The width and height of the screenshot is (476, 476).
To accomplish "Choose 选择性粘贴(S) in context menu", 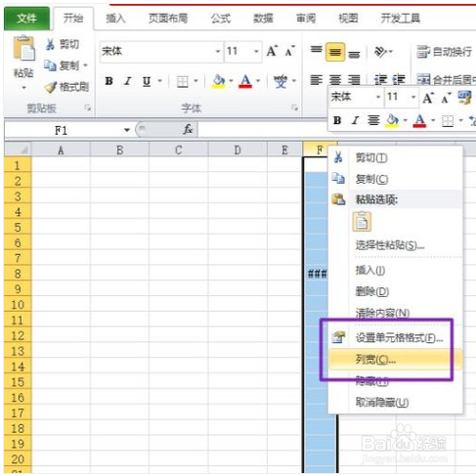I will (x=395, y=245).
